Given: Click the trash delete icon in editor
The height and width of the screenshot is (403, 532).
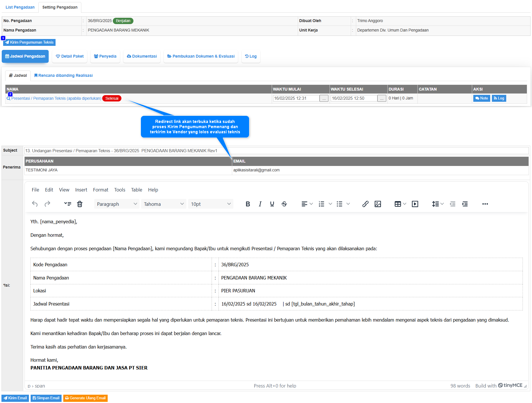Looking at the screenshot, I should (80, 204).
